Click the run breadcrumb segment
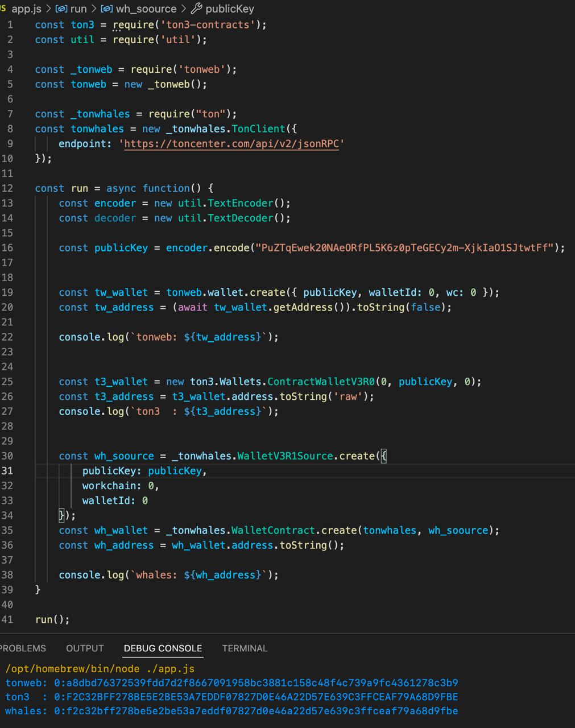The height and width of the screenshot is (728, 575). coord(78,9)
